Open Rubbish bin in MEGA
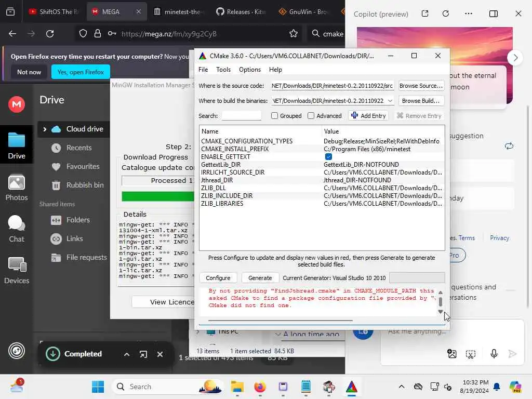The width and height of the screenshot is (532, 399). coord(85,185)
